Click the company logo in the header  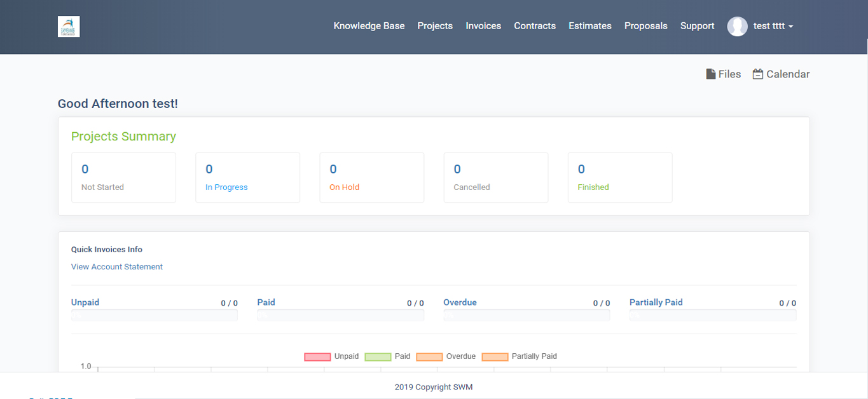click(69, 27)
